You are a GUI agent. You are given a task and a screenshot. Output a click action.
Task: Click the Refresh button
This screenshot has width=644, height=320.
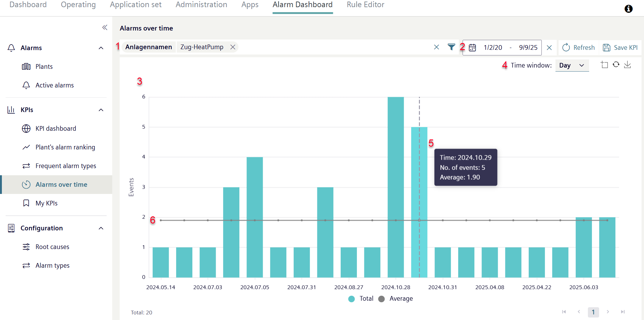point(579,48)
